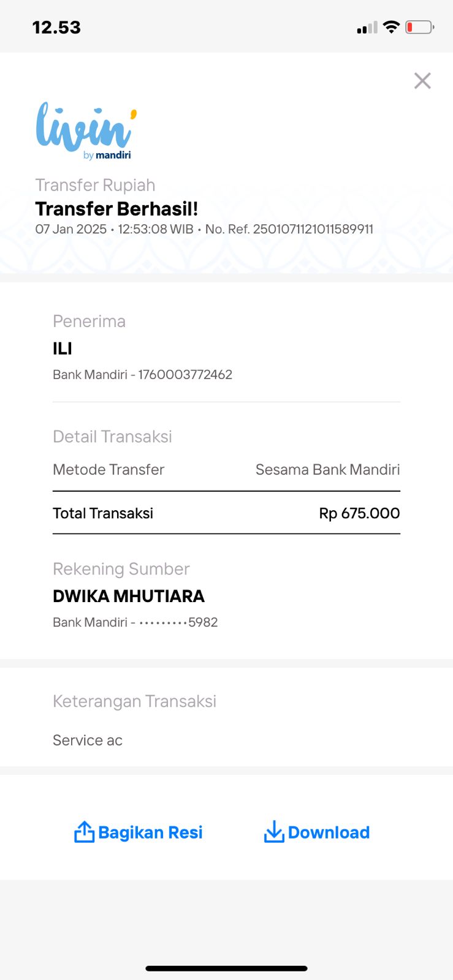This screenshot has width=453, height=980.
Task: Tap the 12.53 clock in status bar
Action: tap(56, 28)
